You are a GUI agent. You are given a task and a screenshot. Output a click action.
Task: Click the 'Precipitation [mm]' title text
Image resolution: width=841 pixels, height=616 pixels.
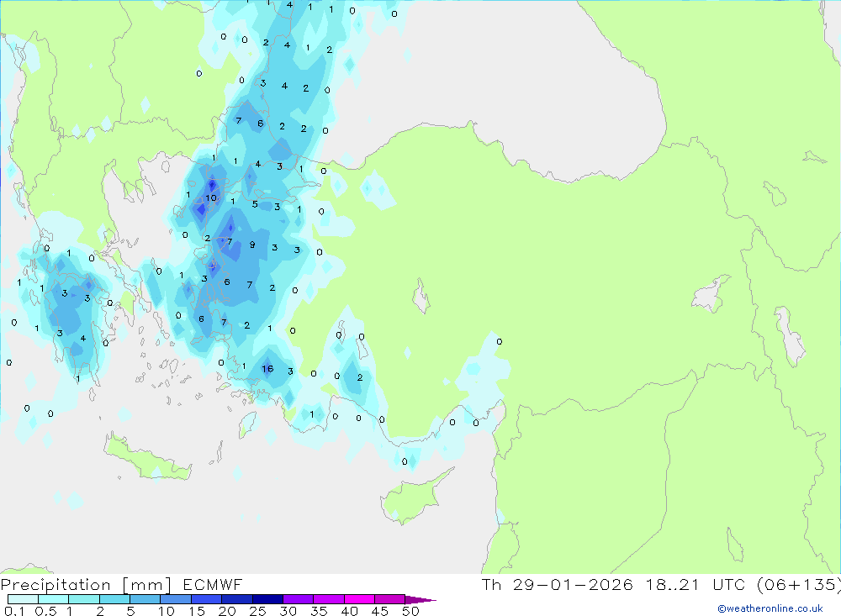click(86, 585)
